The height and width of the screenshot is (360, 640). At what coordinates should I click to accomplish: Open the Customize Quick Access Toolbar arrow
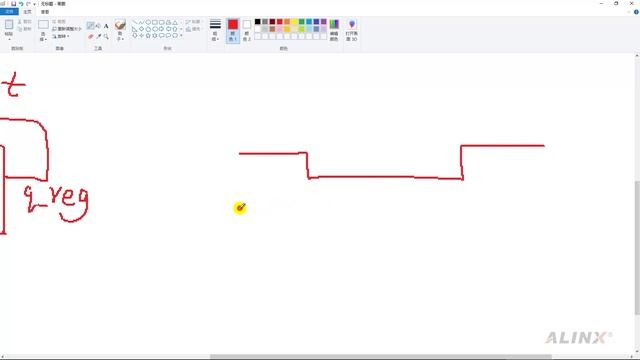click(x=34, y=4)
